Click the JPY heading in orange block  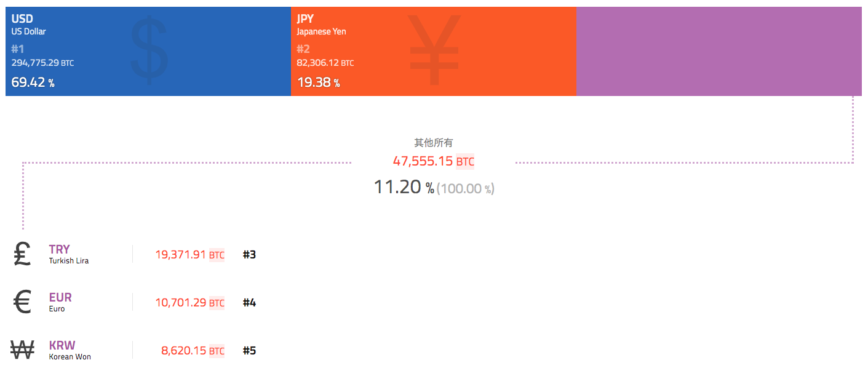click(x=305, y=19)
